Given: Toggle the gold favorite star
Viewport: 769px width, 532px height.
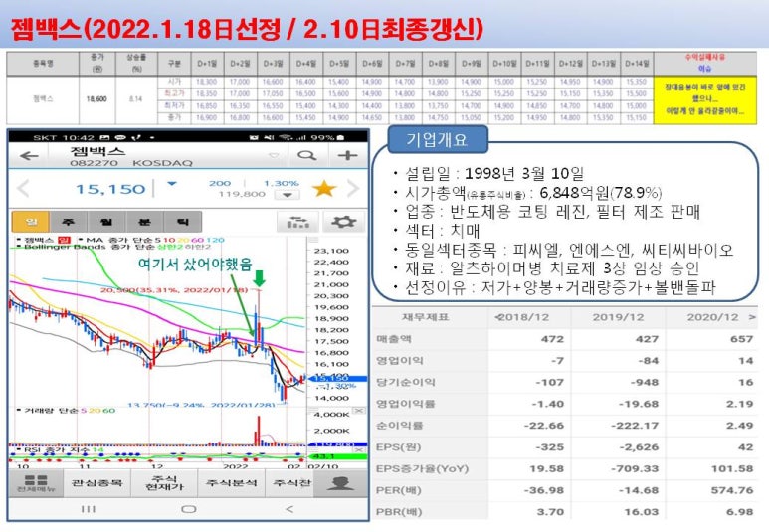Looking at the screenshot, I should click(x=324, y=189).
